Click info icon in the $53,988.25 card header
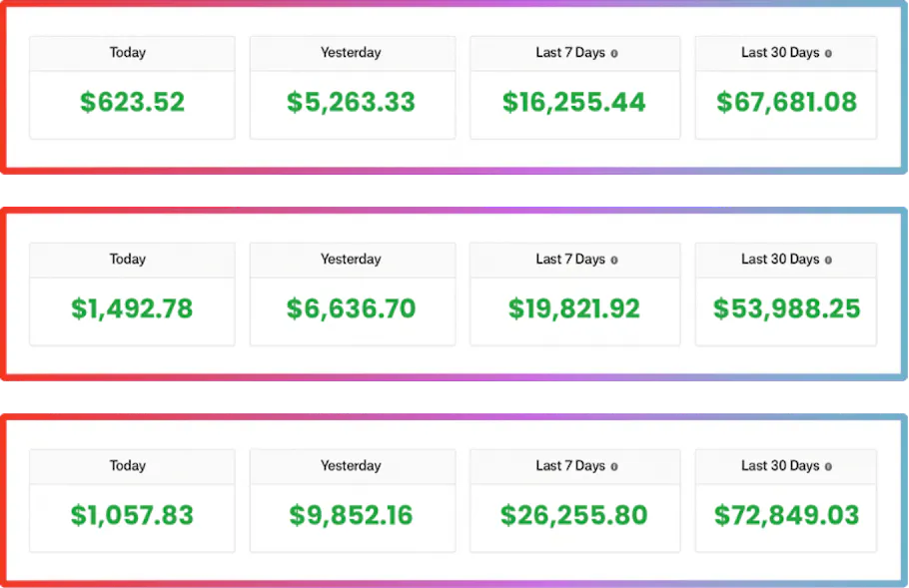 [829, 261]
